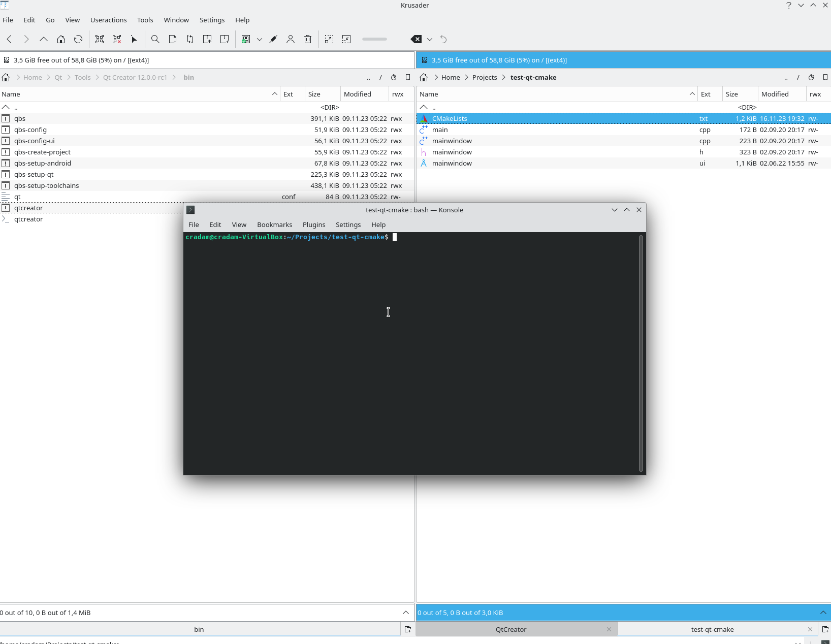Click the toolbar horizontal slider bar
This screenshot has height=644, width=831.
(x=374, y=39)
